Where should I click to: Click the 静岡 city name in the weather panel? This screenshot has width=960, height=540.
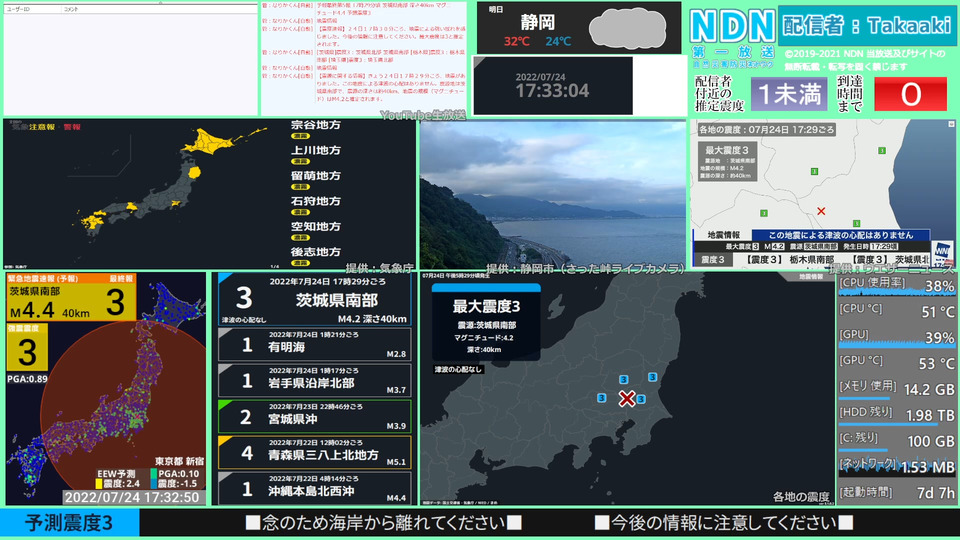pos(538,23)
